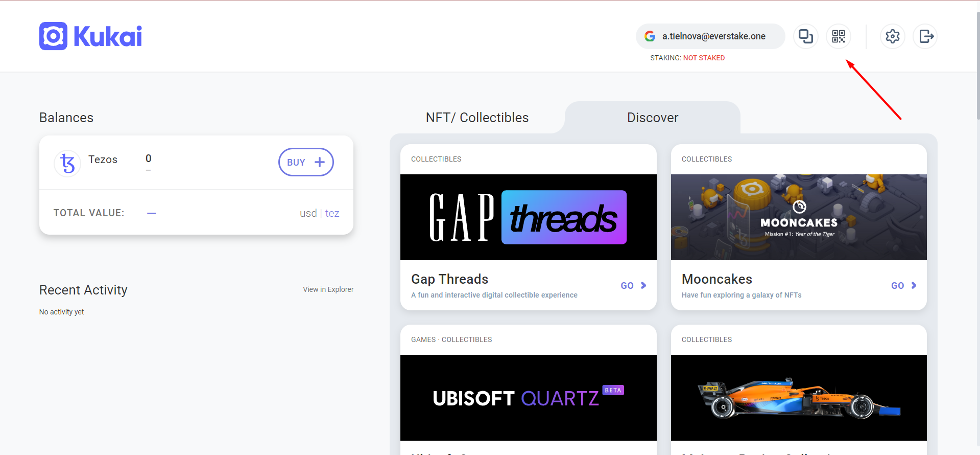Click Mooncakes description text
The image size is (980, 455).
742,295
